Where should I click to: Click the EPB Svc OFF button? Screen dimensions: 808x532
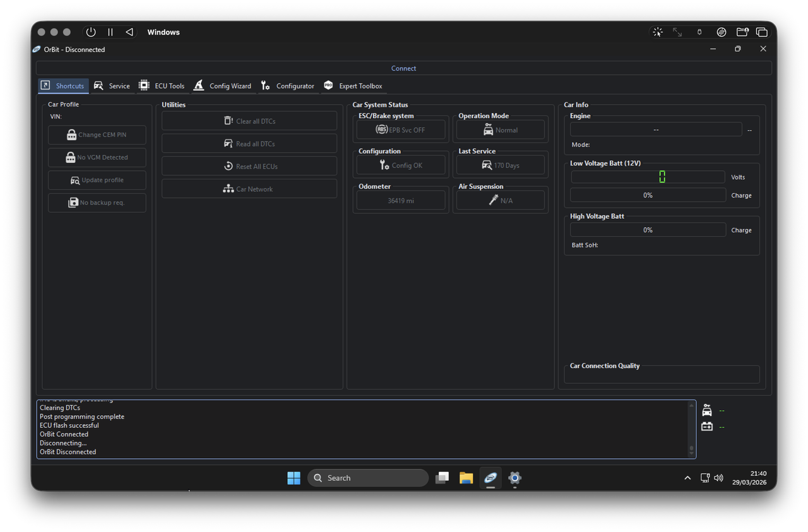point(401,130)
